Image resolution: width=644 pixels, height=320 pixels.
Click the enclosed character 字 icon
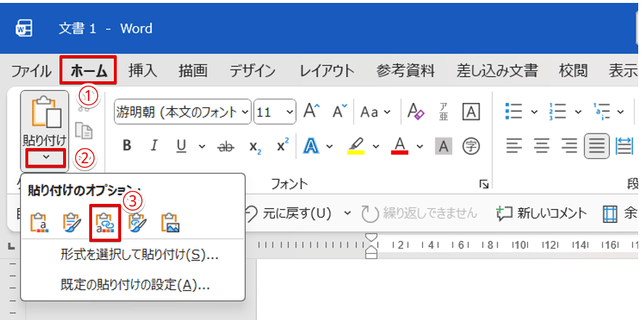click(x=471, y=146)
